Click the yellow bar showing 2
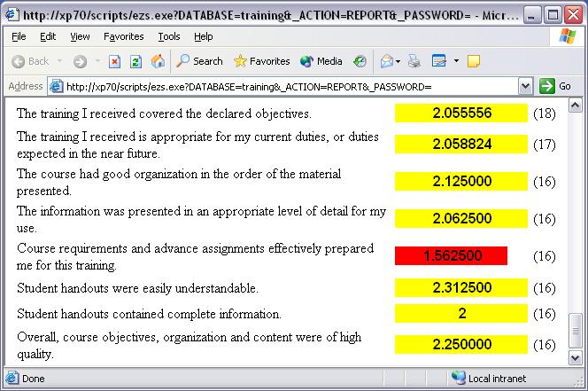The width and height of the screenshot is (588, 391). click(461, 313)
